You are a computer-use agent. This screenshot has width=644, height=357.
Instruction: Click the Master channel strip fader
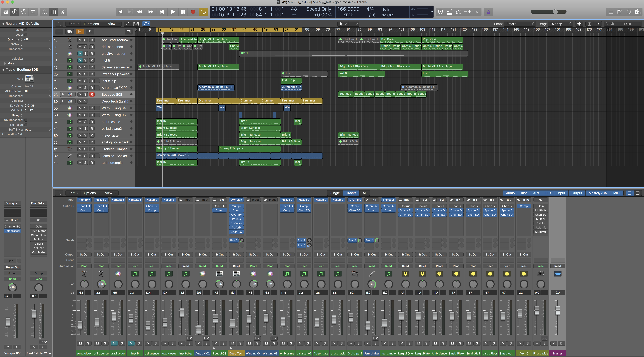click(557, 310)
